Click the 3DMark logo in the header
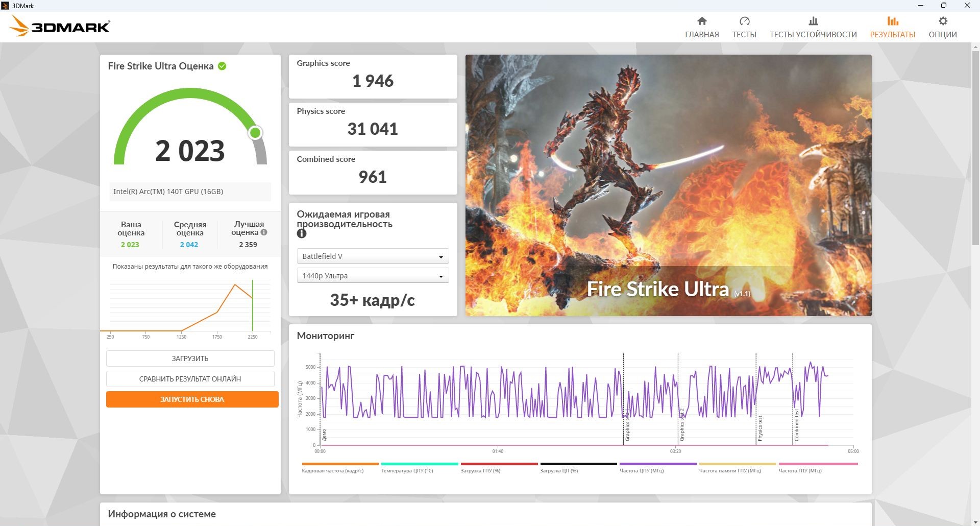Image resolution: width=980 pixels, height=526 pixels. coord(60,26)
